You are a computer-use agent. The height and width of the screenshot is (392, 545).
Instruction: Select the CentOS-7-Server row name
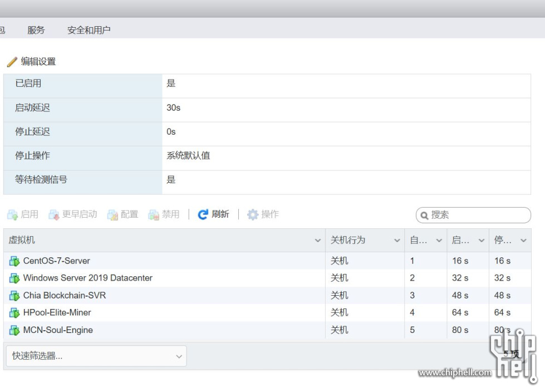[57, 261]
